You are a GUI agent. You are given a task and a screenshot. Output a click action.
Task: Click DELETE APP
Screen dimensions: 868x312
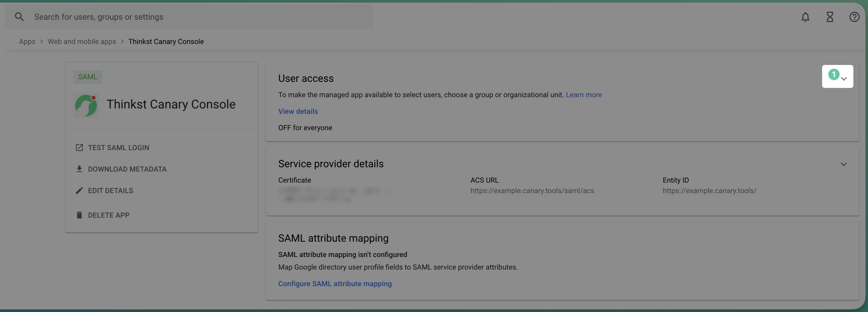tap(109, 215)
